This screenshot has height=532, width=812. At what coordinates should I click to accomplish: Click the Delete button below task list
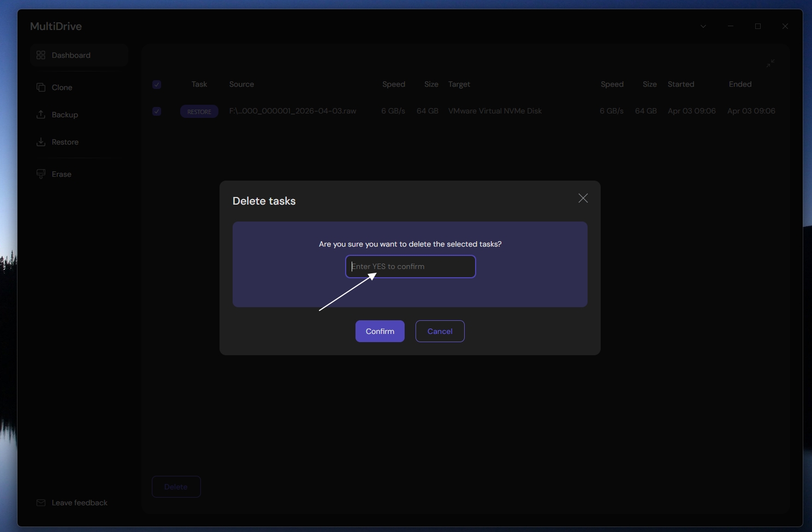[x=176, y=487]
